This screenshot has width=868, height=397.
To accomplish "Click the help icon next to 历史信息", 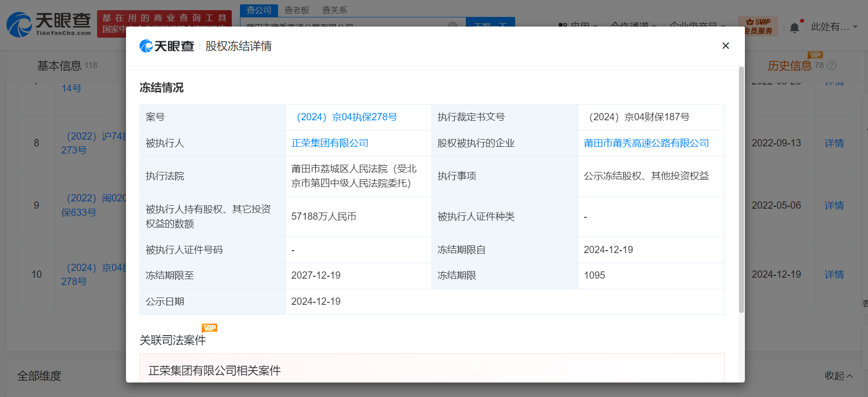I will 831,66.
